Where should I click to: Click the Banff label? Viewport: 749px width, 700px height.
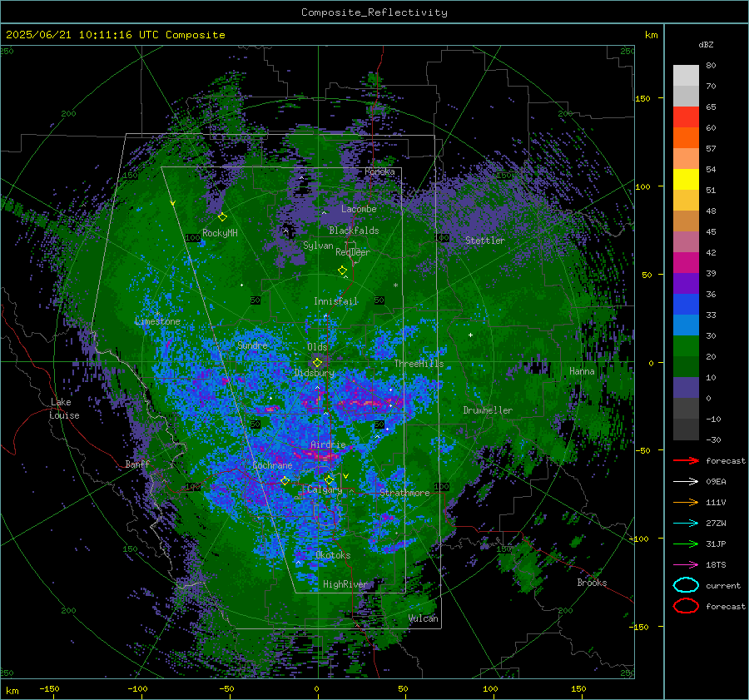137,464
